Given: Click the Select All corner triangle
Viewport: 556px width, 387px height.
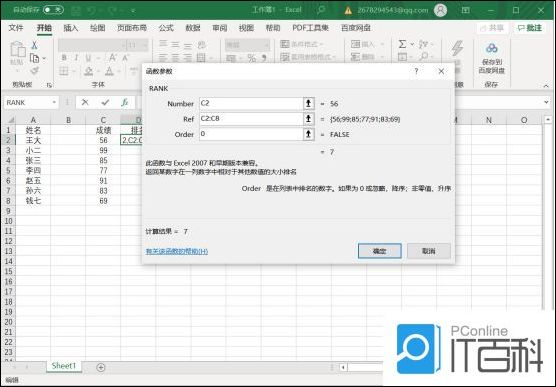Looking at the screenshot, I should coord(11,120).
